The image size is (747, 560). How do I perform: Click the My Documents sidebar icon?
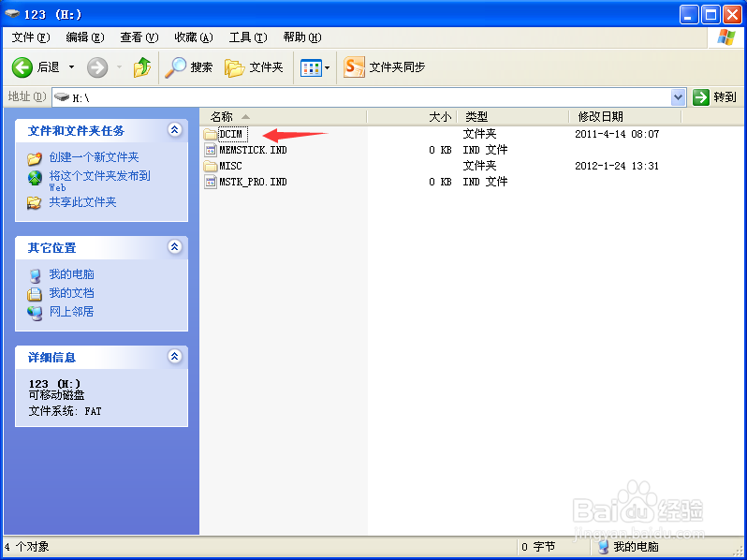(x=35, y=294)
